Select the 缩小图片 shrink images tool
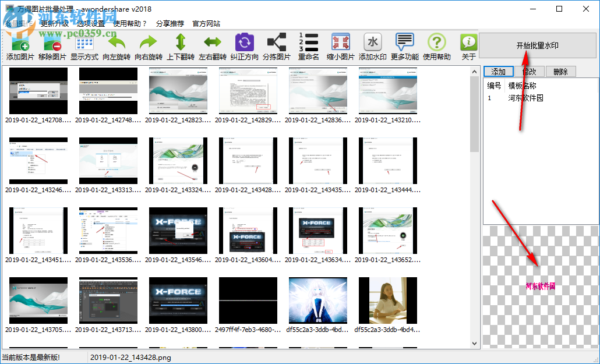This screenshot has width=600, height=364. tap(341, 44)
